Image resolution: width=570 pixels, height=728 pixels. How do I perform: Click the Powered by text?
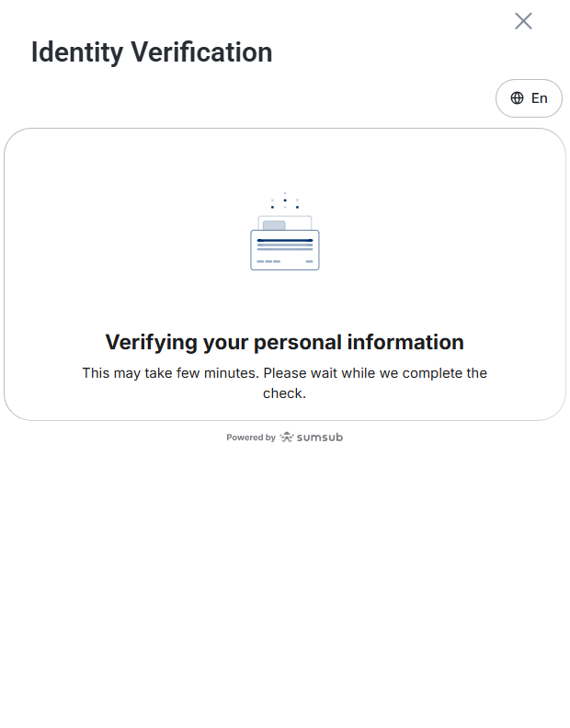[x=251, y=438]
